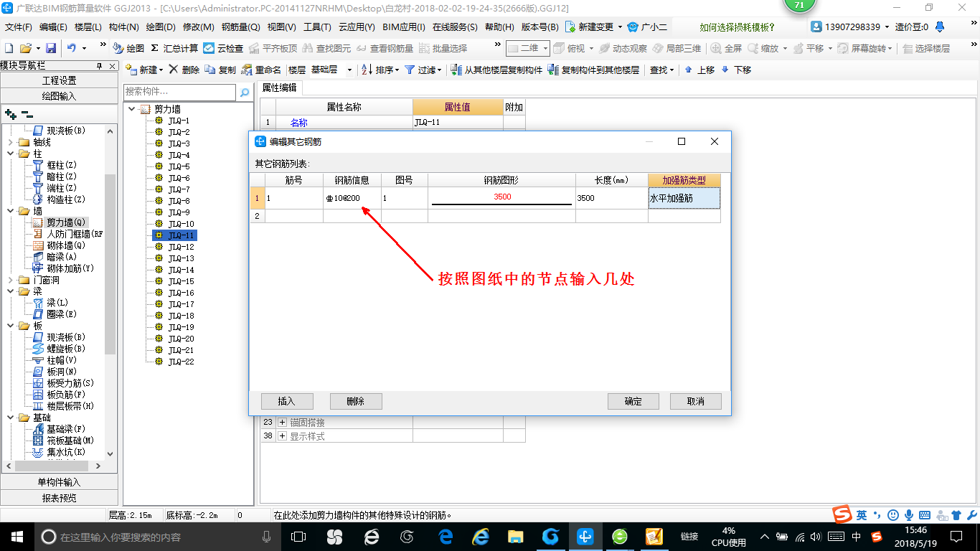
Task: Save the project with the floppy icon
Action: coord(51,48)
